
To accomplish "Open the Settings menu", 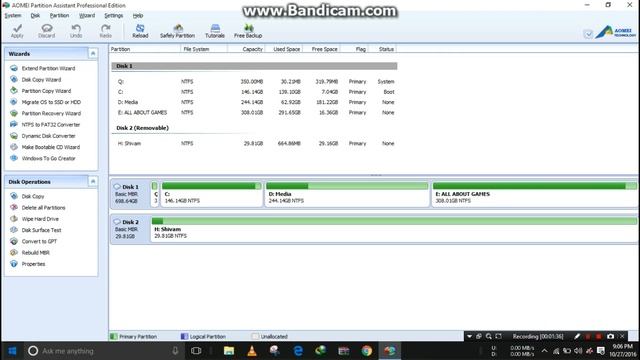I will 113,15.
